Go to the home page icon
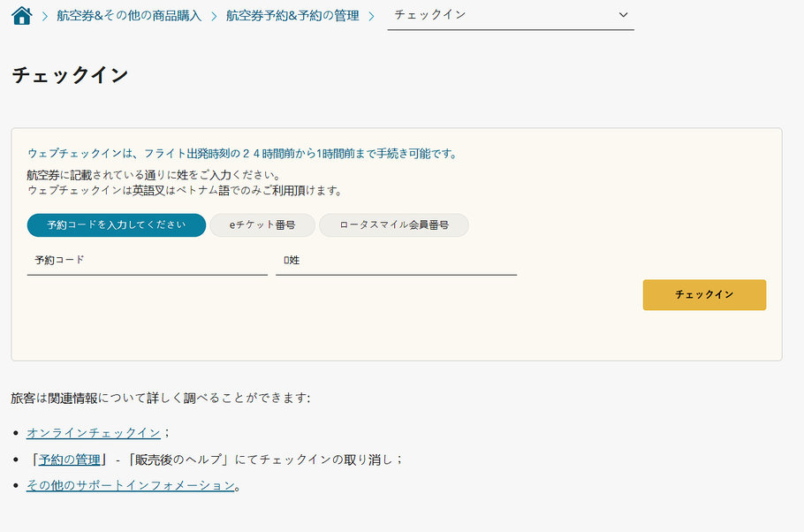Viewport: 804px width, 532px height. 21,15
